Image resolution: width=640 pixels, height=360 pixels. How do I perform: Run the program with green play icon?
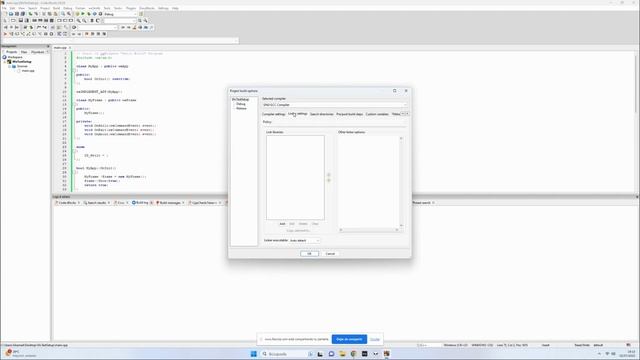coord(83,14)
